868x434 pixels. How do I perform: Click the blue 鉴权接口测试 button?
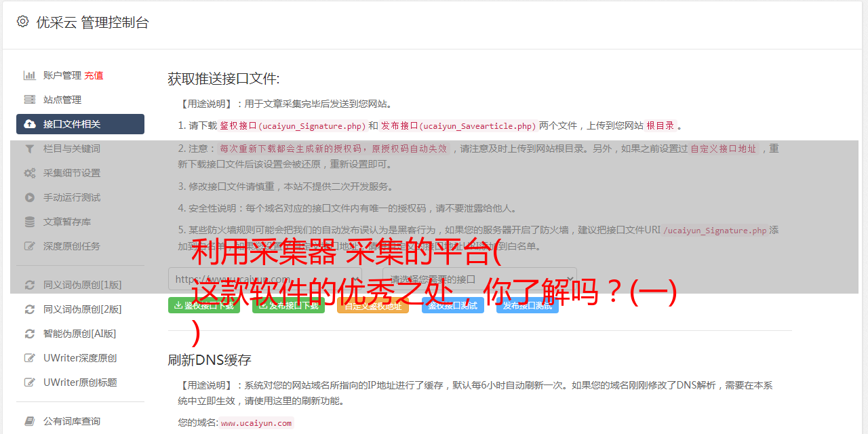pos(453,305)
